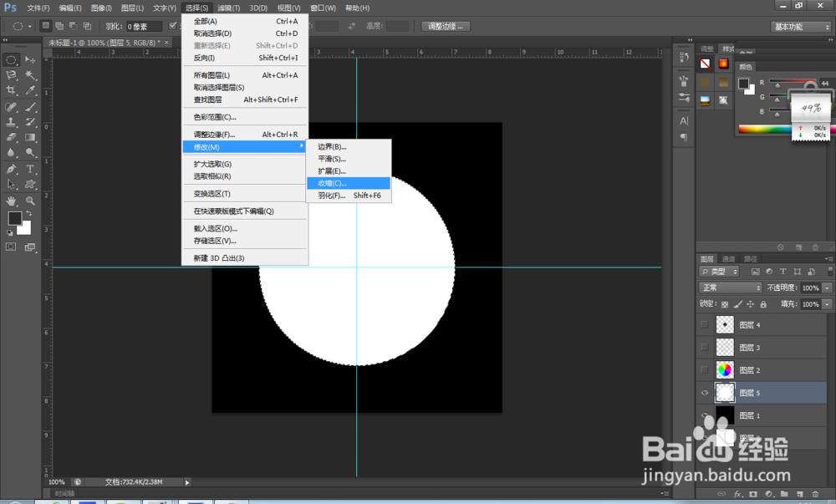Reset default foreground and background colors

[9, 233]
